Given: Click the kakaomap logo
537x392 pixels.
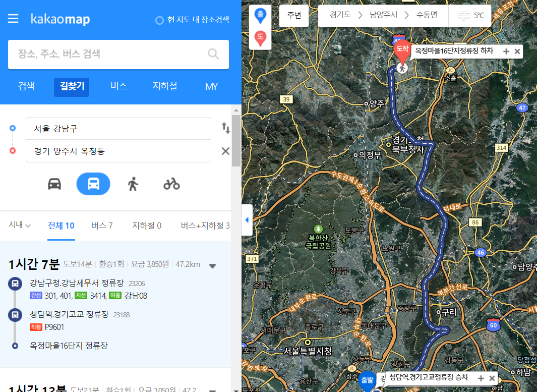Looking at the screenshot, I should click(61, 19).
